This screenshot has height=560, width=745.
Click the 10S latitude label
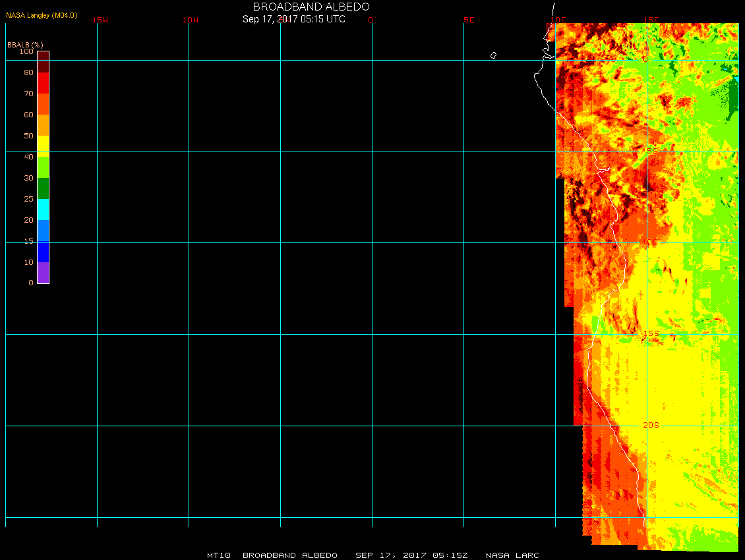[x=650, y=242]
